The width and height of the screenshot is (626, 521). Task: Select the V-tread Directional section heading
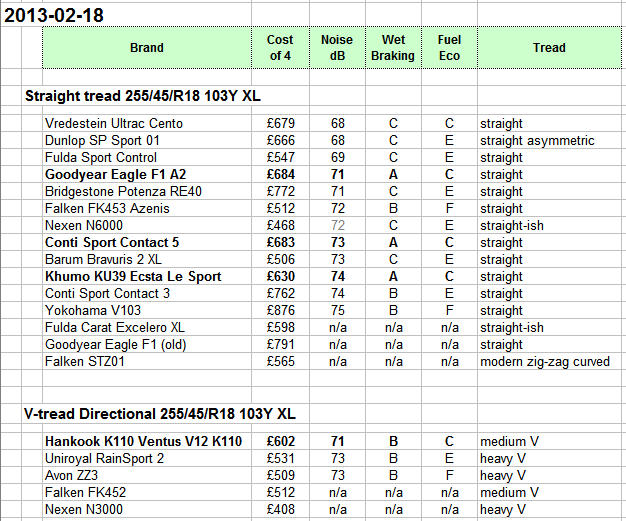pyautogui.click(x=160, y=414)
